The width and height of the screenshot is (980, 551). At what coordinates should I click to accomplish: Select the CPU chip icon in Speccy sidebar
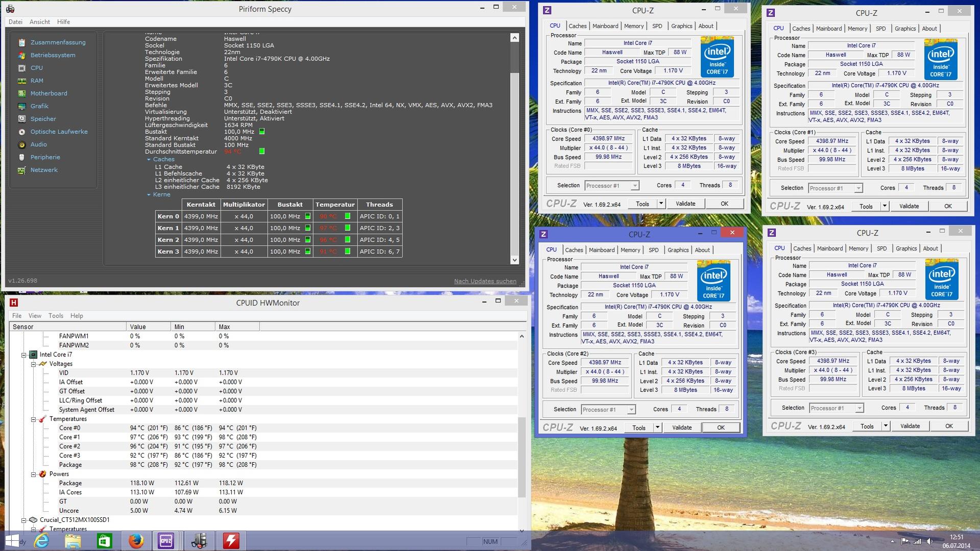[21, 68]
